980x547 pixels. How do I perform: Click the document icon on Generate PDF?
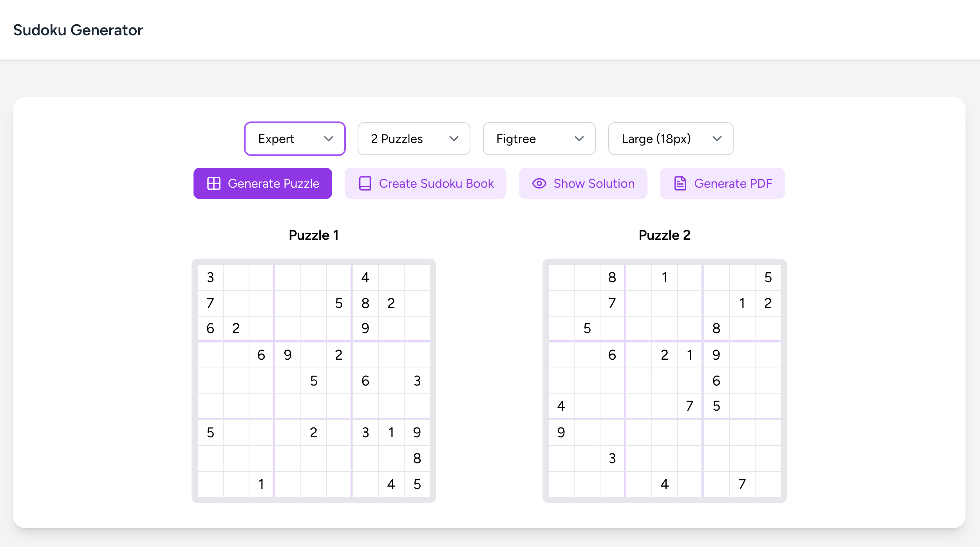point(680,183)
